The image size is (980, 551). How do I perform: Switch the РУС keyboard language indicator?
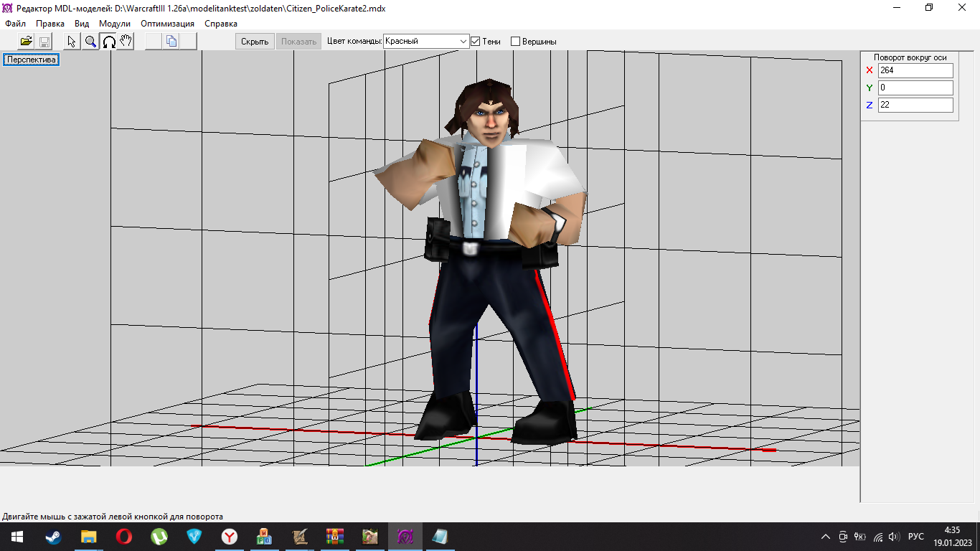(916, 537)
